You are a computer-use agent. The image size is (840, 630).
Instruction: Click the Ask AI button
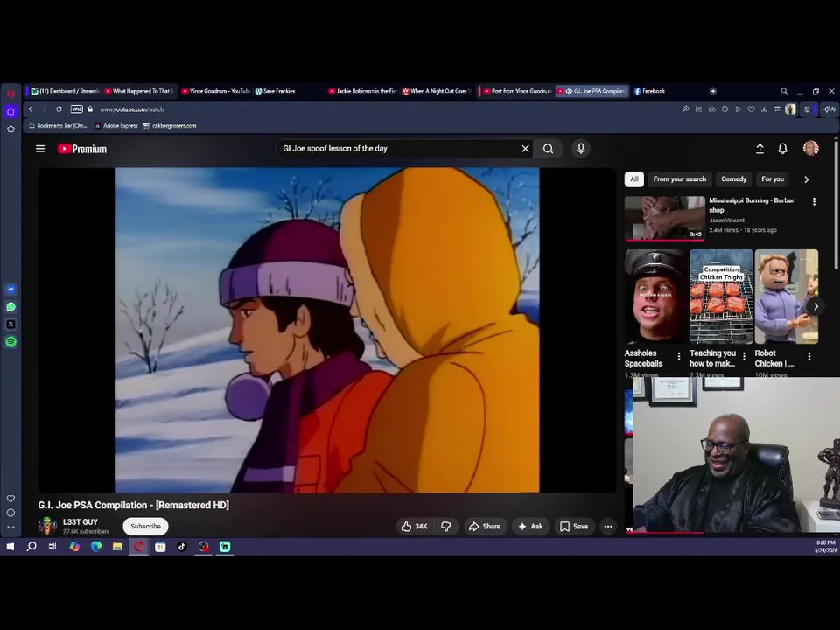point(530,527)
